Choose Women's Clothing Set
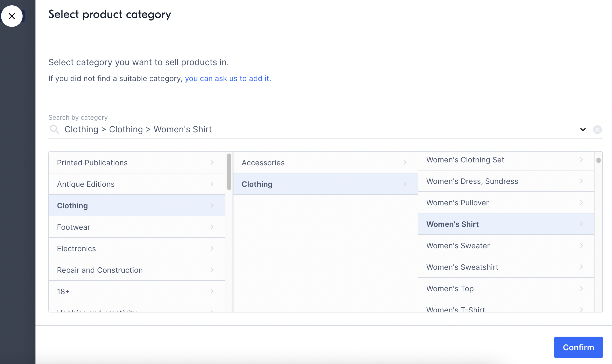The width and height of the screenshot is (612, 364). tap(506, 161)
